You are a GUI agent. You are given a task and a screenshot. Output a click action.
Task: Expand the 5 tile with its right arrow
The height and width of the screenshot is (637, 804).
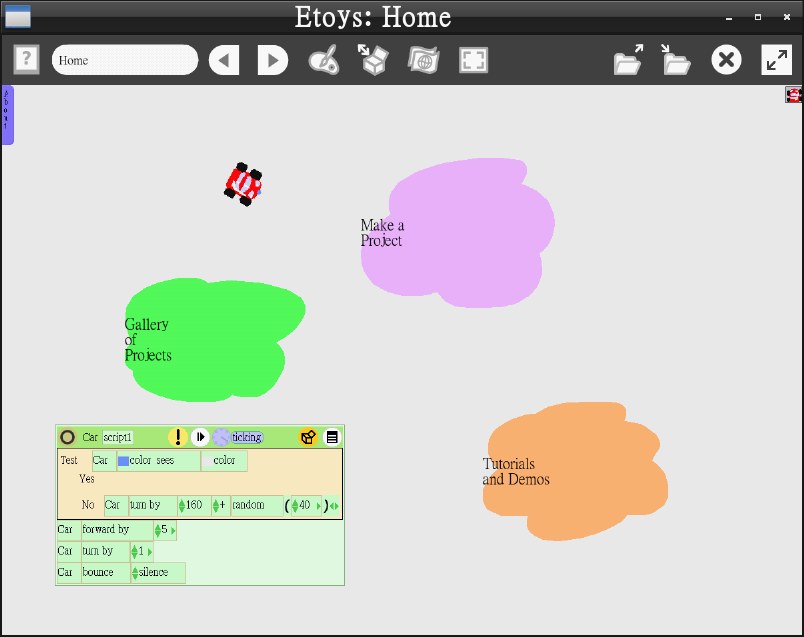click(x=173, y=531)
